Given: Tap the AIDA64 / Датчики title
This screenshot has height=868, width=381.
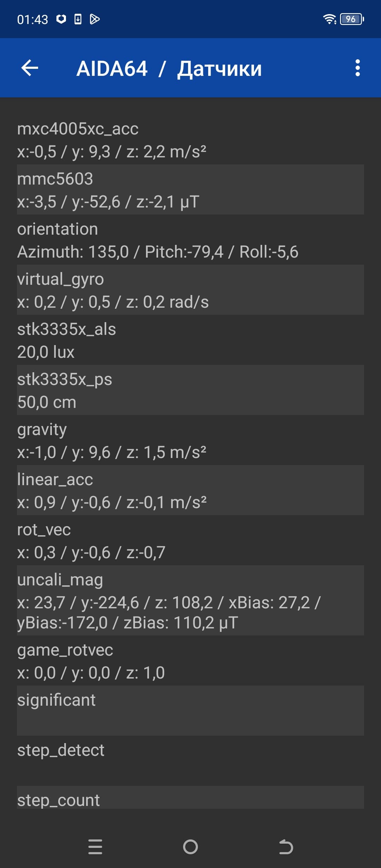Looking at the screenshot, I should point(169,68).
